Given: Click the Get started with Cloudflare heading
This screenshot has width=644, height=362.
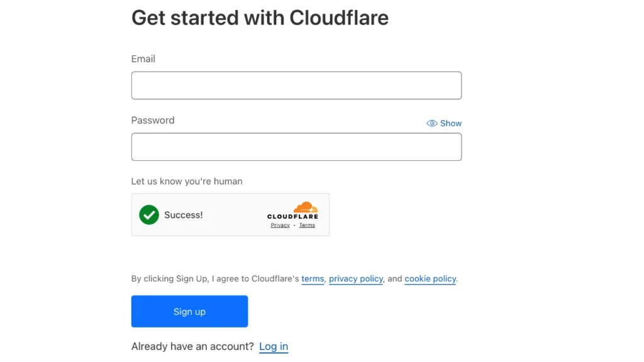Looking at the screenshot, I should [x=260, y=18].
